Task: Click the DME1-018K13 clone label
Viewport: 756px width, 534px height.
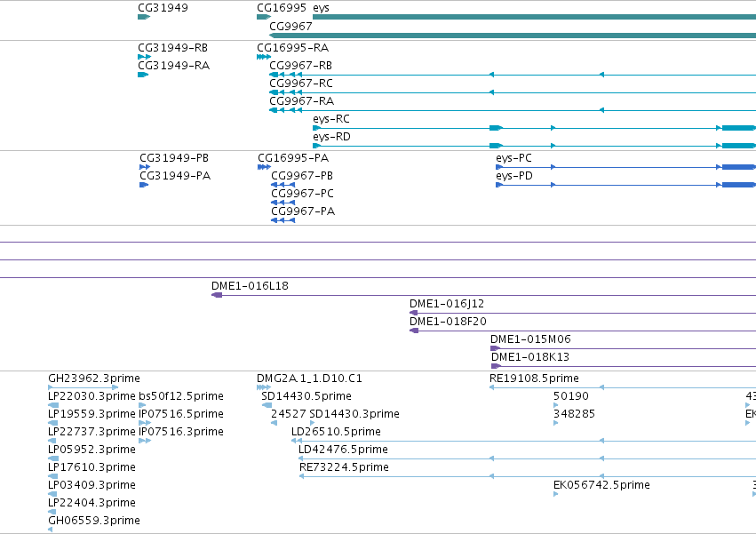Action: click(530, 357)
